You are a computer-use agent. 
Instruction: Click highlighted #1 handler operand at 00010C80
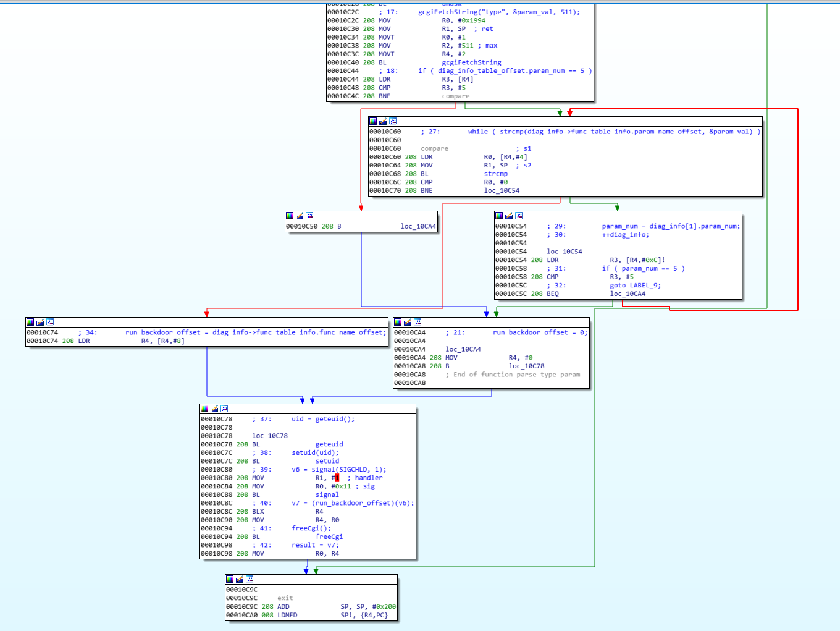335,478
